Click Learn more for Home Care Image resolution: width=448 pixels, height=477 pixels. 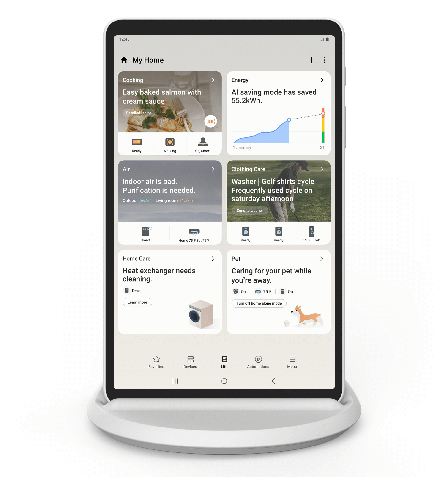[137, 302]
